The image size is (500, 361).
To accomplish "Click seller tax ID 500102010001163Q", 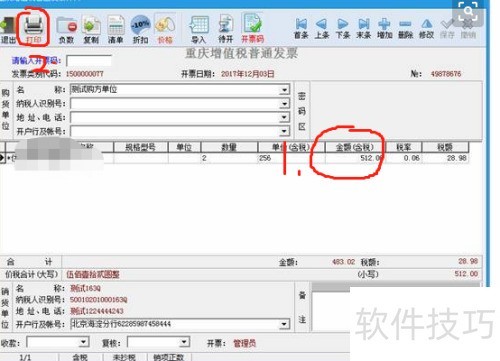I will 99,300.
